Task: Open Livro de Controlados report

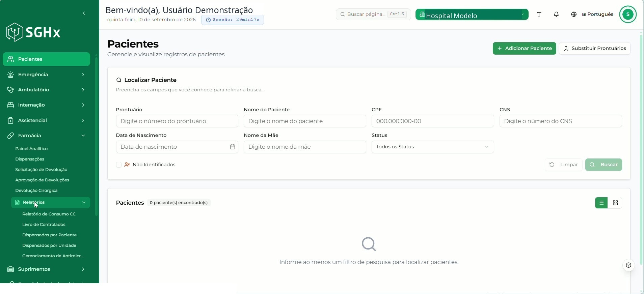Action: point(44,225)
